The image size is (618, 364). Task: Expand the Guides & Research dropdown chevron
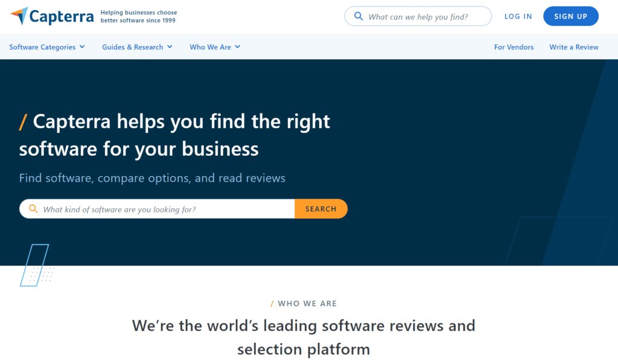pyautogui.click(x=169, y=46)
